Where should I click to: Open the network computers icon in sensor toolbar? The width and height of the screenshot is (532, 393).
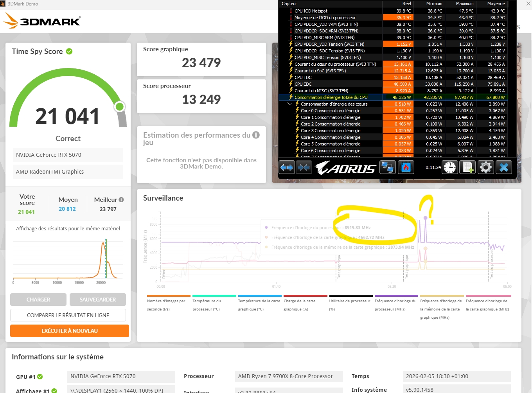[387, 168]
